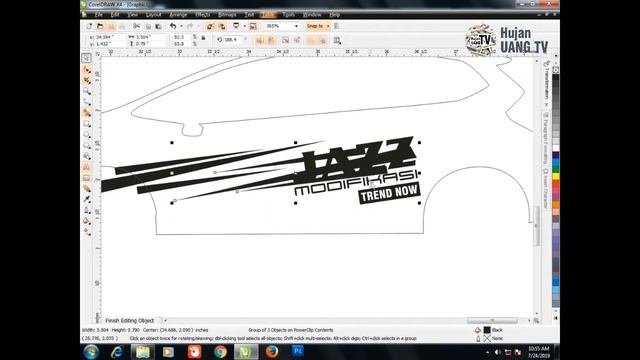Viewport: 640px width, 360px height.
Task: Open the Bitmaps menu
Action: pos(227,15)
